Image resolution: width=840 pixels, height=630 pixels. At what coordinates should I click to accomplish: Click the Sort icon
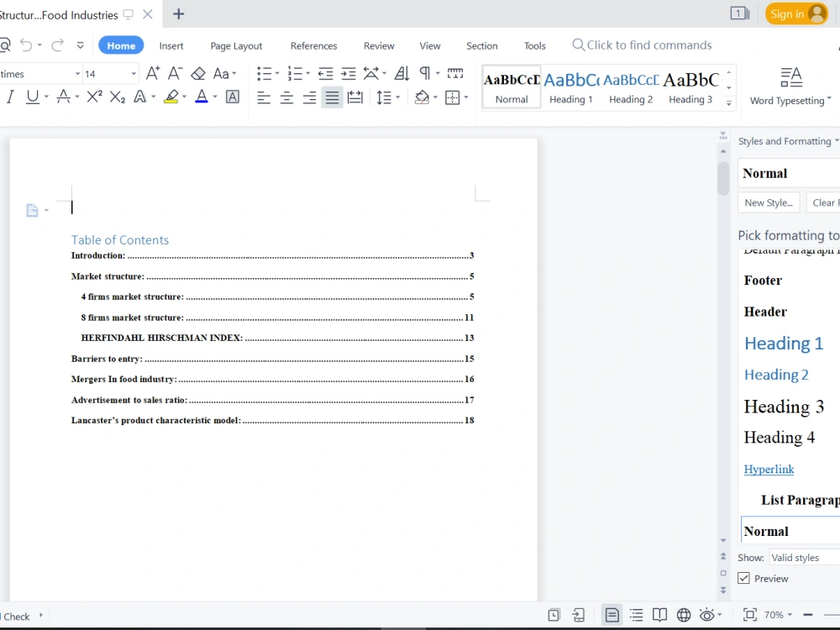click(402, 73)
